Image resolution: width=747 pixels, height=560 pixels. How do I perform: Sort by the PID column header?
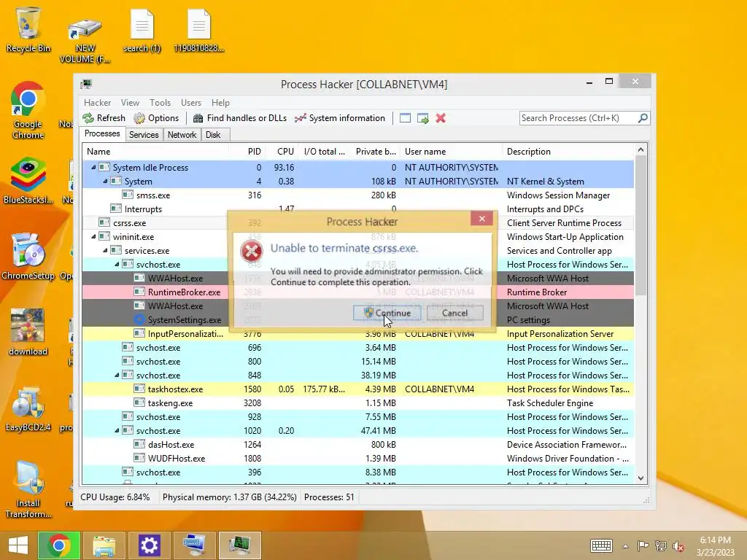pos(247,152)
